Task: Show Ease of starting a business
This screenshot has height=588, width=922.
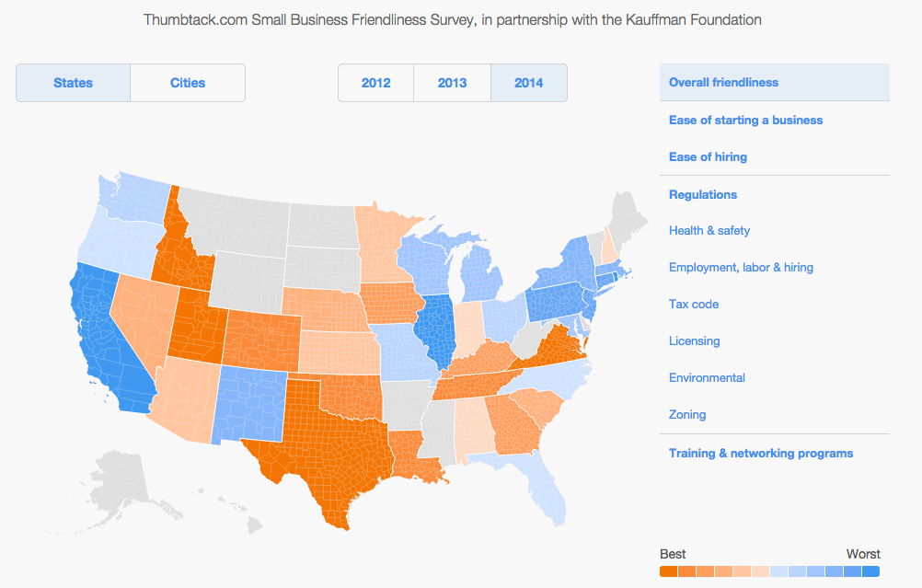Action: (x=745, y=120)
